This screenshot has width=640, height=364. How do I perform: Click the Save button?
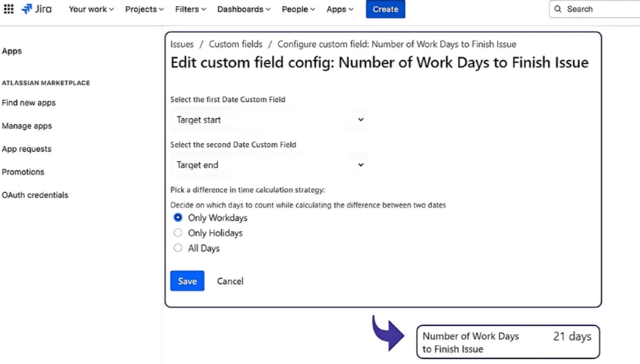pos(187,281)
